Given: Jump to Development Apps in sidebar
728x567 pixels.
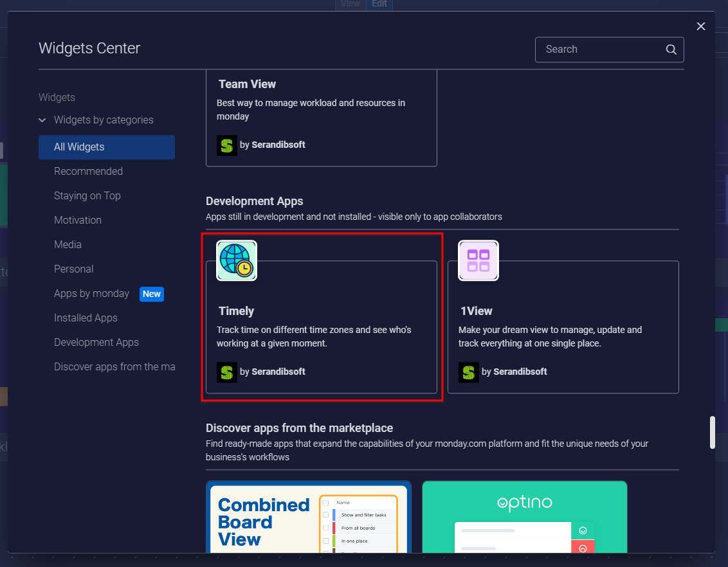Looking at the screenshot, I should tap(96, 343).
